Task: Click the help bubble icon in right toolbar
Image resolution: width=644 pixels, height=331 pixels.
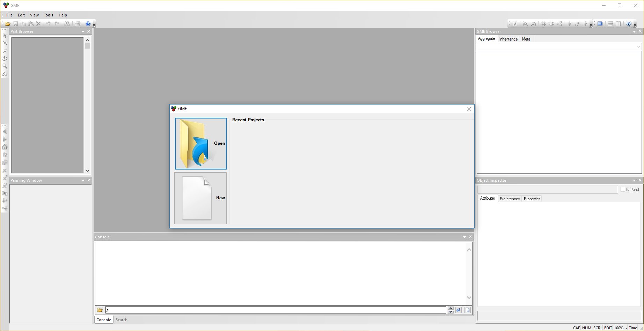Action: point(629,24)
